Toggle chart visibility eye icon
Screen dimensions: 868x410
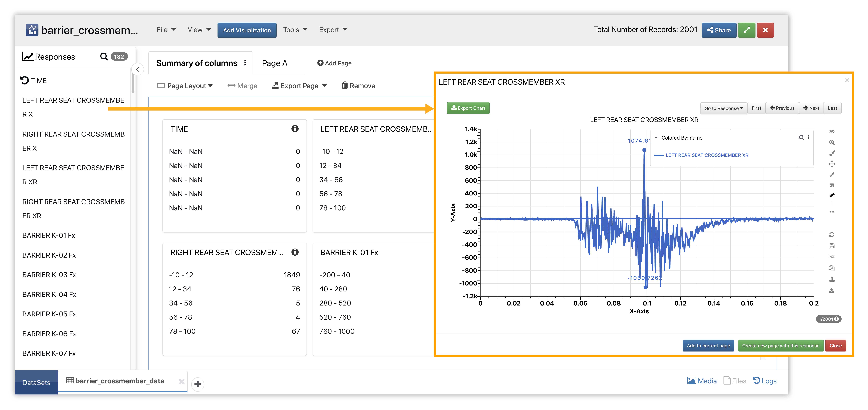point(832,131)
